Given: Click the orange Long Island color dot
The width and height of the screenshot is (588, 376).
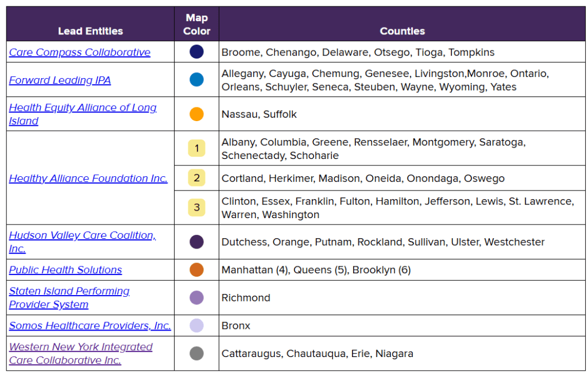Looking at the screenshot, I should tap(196, 114).
